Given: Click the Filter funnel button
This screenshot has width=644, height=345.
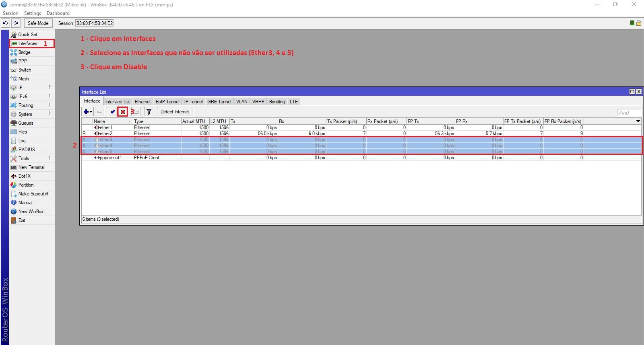Looking at the screenshot, I should tap(149, 112).
